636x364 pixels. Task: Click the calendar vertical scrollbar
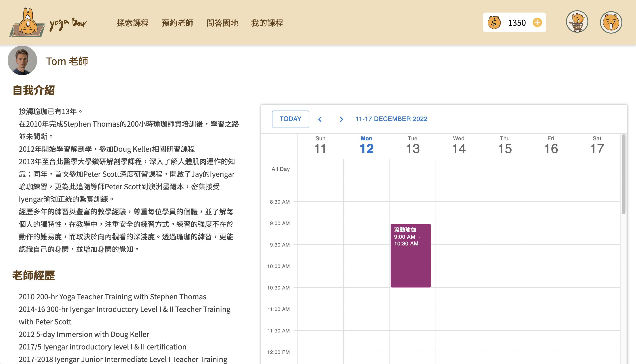(x=623, y=174)
